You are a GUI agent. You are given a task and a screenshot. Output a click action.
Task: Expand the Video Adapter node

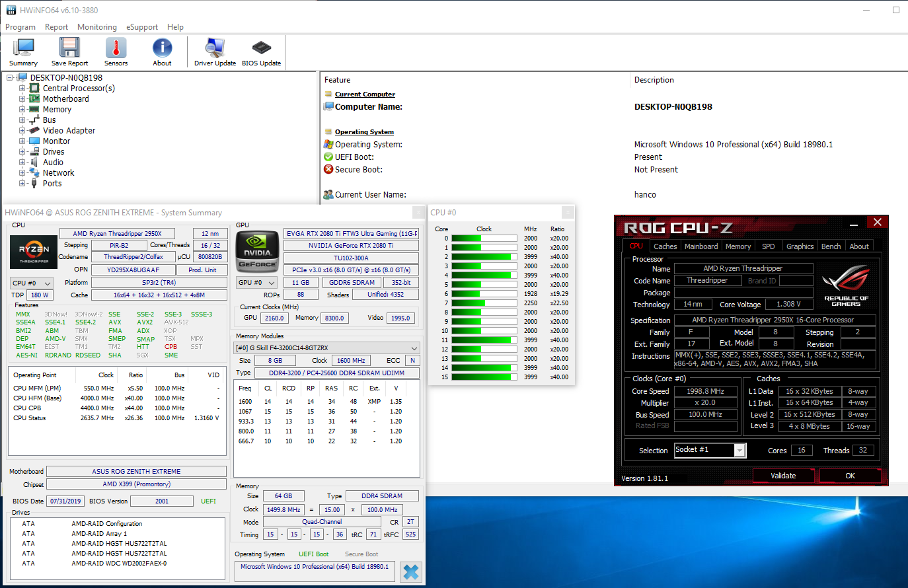point(22,130)
